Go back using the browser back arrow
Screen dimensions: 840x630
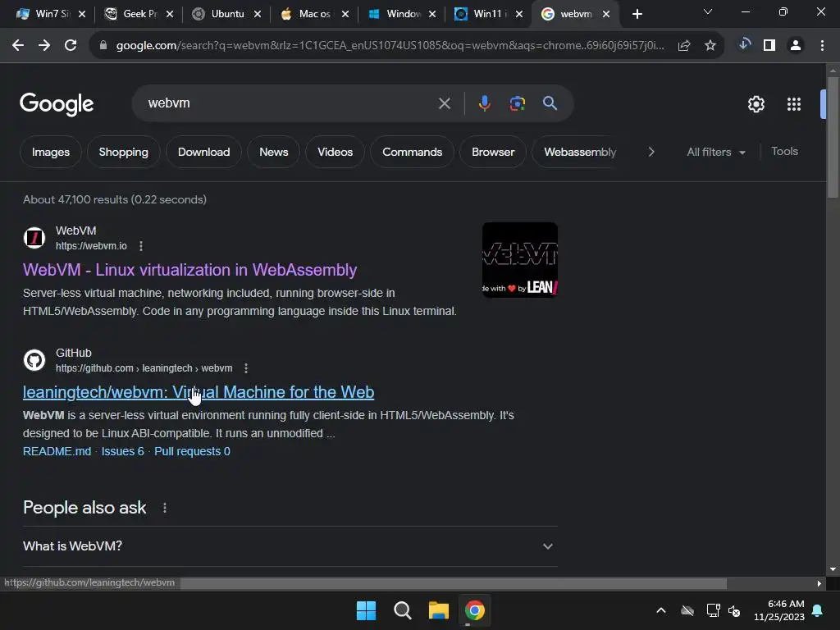[x=18, y=46]
